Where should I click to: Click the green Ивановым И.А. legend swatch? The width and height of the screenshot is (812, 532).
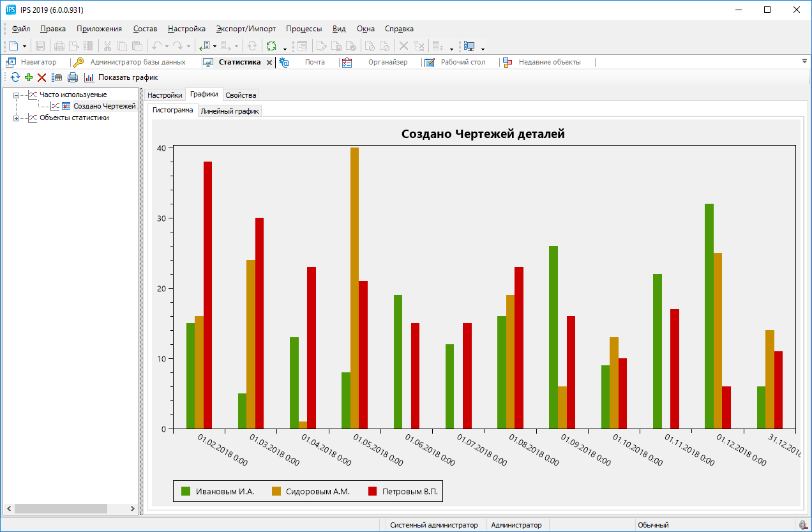coord(186,491)
